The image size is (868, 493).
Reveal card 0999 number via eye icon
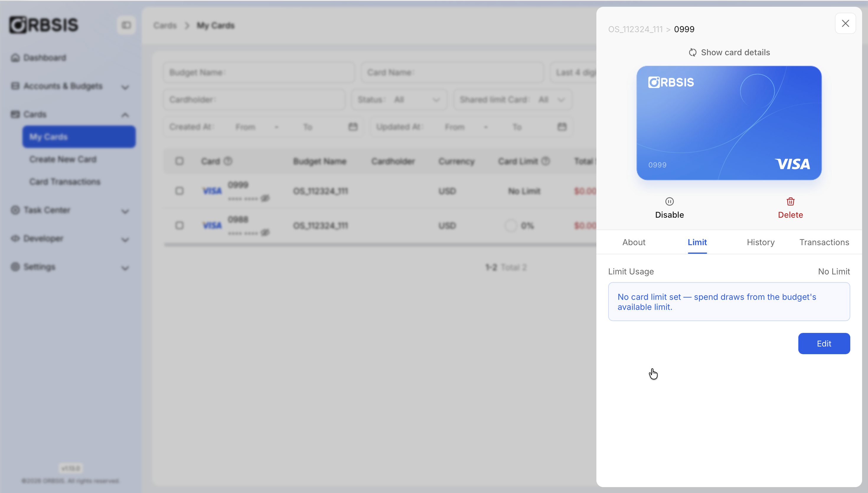(265, 198)
